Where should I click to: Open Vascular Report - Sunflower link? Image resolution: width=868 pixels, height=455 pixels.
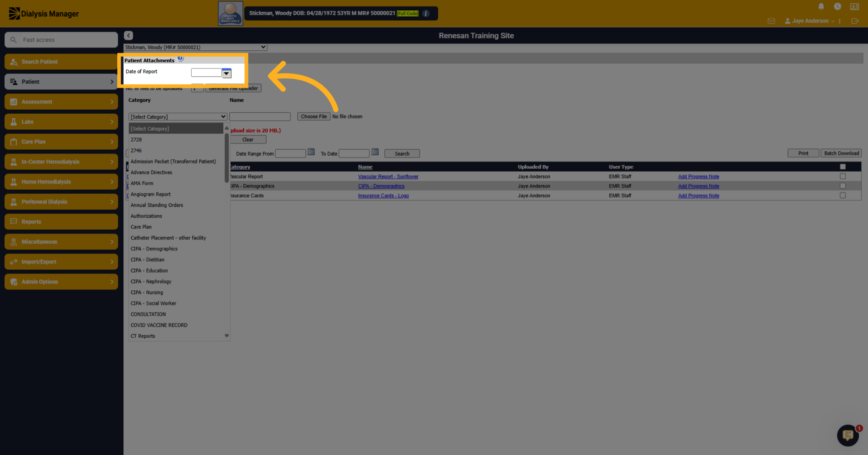388,177
